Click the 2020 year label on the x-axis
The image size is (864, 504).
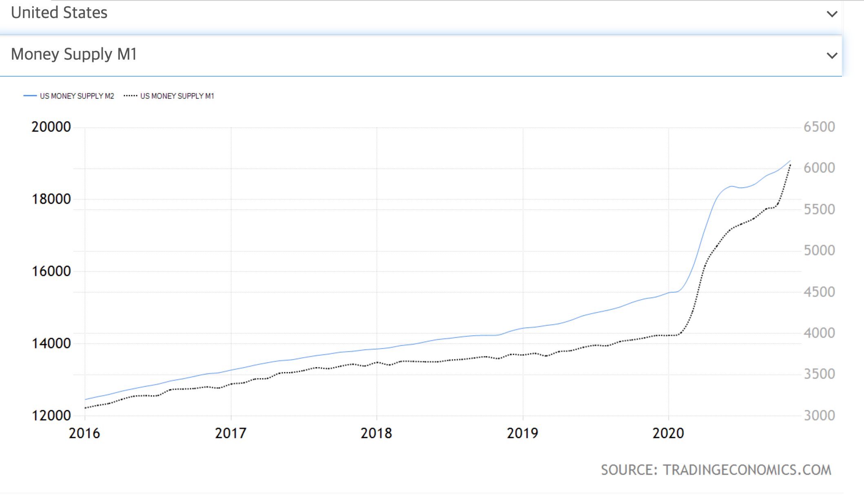(668, 433)
